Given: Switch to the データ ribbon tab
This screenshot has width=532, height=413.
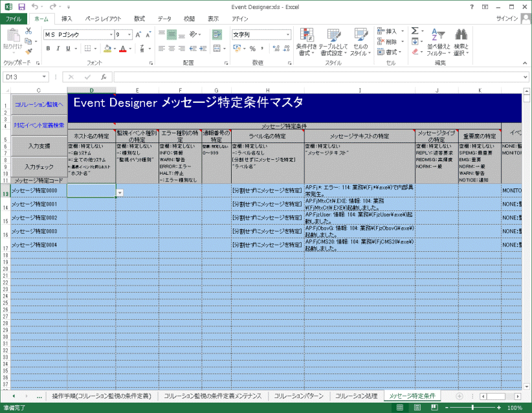Looking at the screenshot, I should (164, 19).
